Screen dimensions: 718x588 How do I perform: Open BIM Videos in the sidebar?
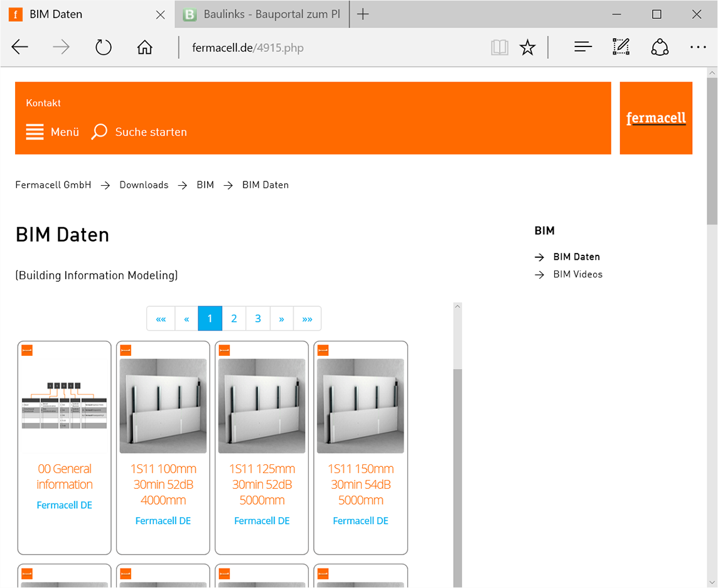coord(578,274)
